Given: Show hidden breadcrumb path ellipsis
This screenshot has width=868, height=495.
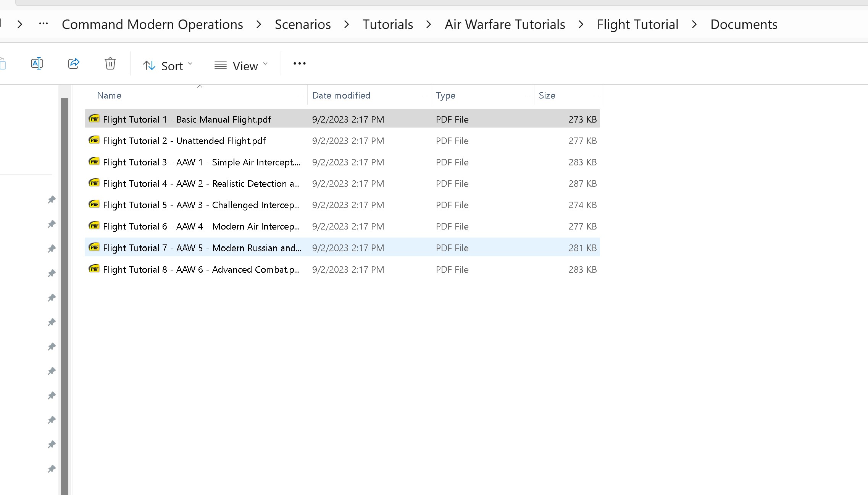Looking at the screenshot, I should [x=44, y=24].
